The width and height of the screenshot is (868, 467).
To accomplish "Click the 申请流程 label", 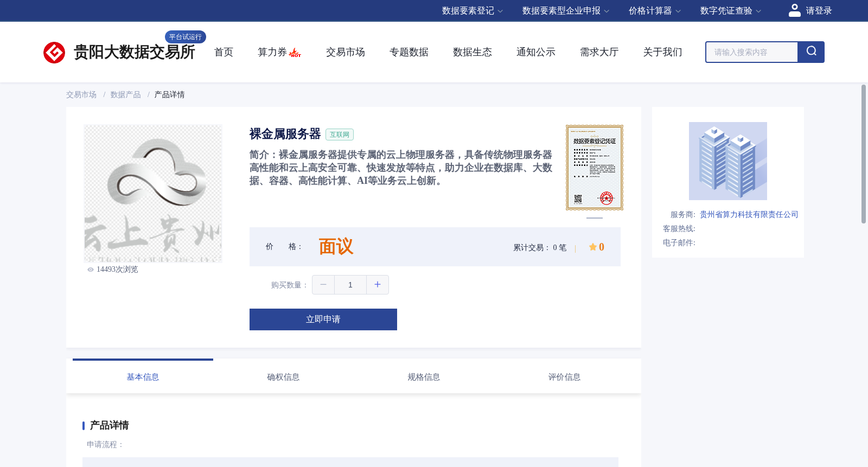I will coord(105,445).
